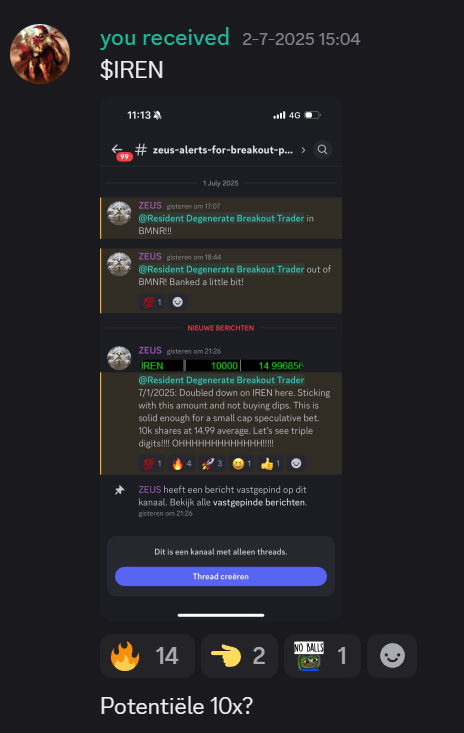Click the 'you received' username

click(x=164, y=38)
